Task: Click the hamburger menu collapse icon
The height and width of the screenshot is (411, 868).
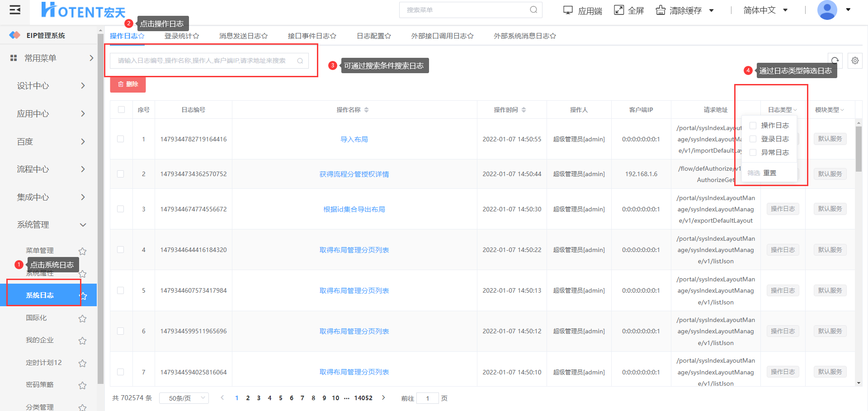Action: 15,10
